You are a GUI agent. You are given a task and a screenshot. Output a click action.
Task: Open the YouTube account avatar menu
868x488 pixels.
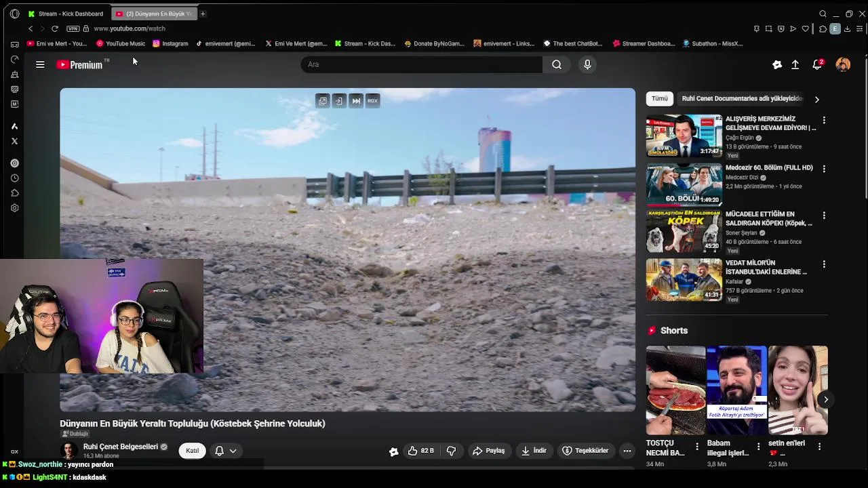(843, 64)
